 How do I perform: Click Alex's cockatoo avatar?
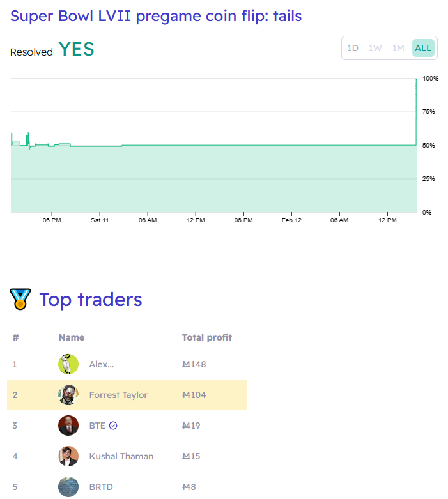point(68,364)
